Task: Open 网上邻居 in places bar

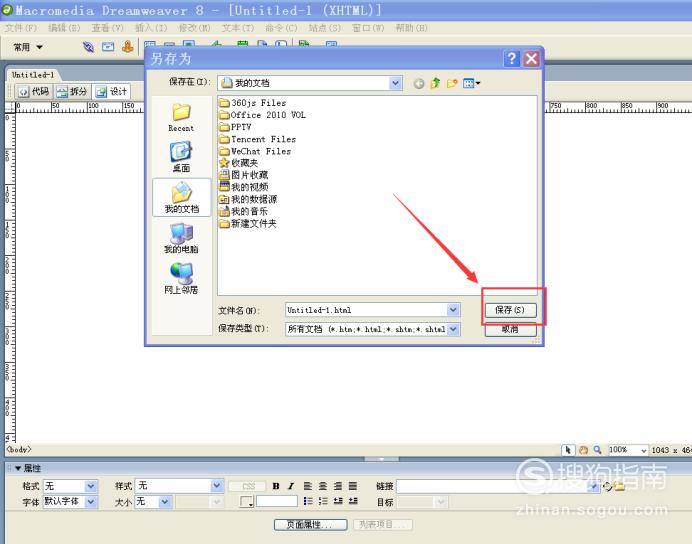Action: tap(181, 278)
